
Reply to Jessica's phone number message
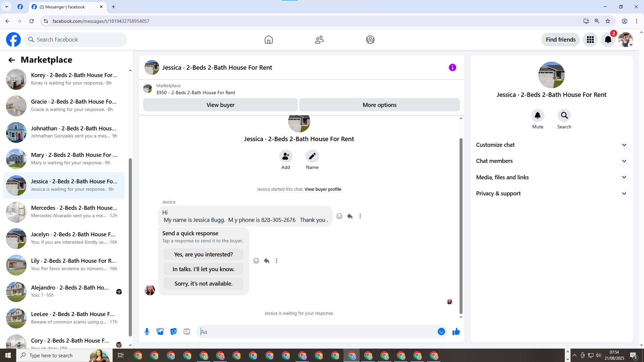pyautogui.click(x=350, y=216)
